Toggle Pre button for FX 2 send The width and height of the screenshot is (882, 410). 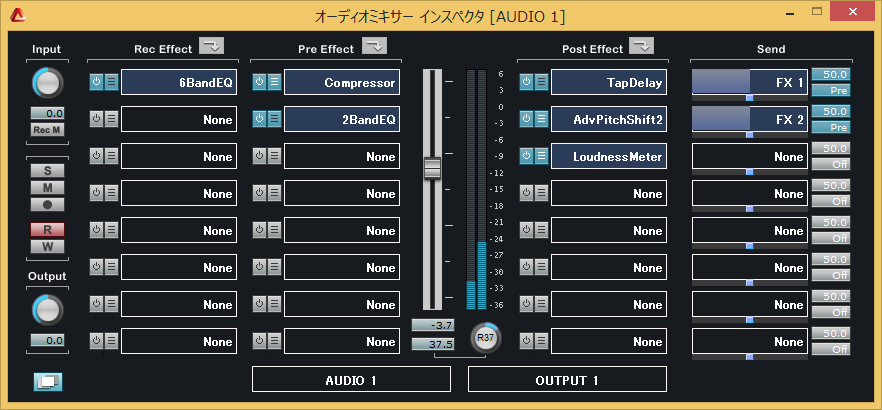pos(830,128)
